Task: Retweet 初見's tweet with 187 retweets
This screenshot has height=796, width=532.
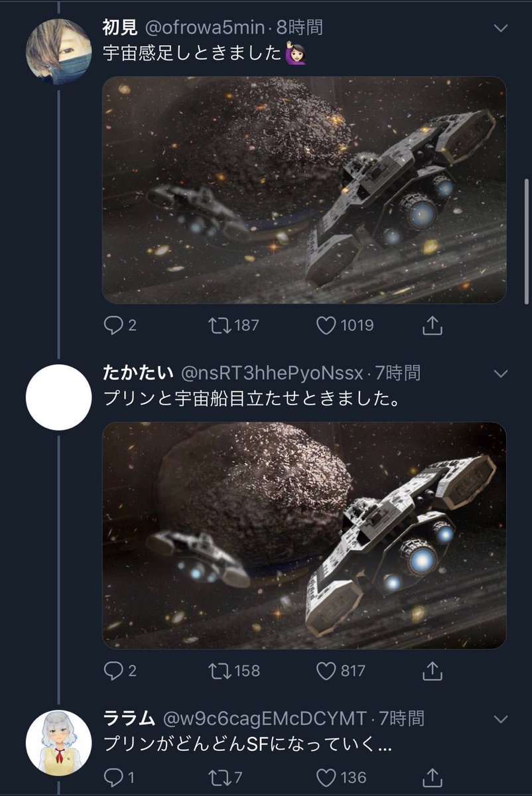Action: (x=218, y=325)
